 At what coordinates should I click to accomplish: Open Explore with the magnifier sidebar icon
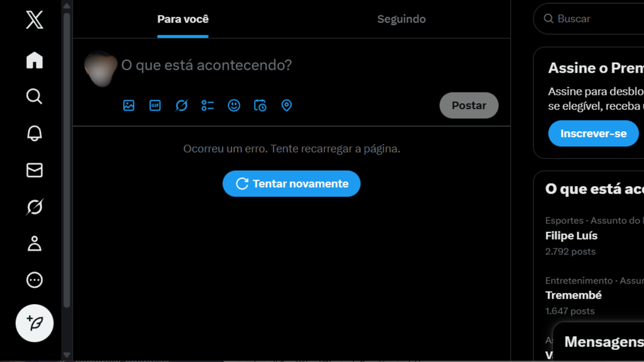35,96
